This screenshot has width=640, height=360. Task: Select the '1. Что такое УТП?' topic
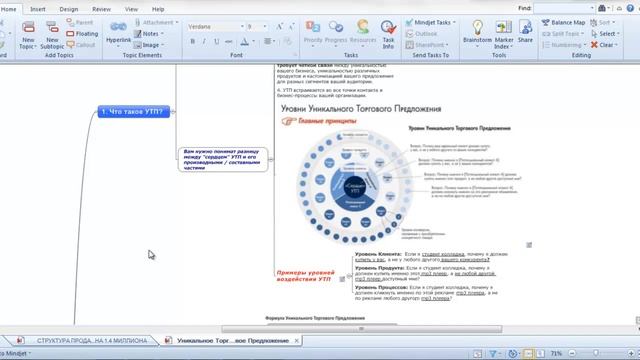pos(133,111)
